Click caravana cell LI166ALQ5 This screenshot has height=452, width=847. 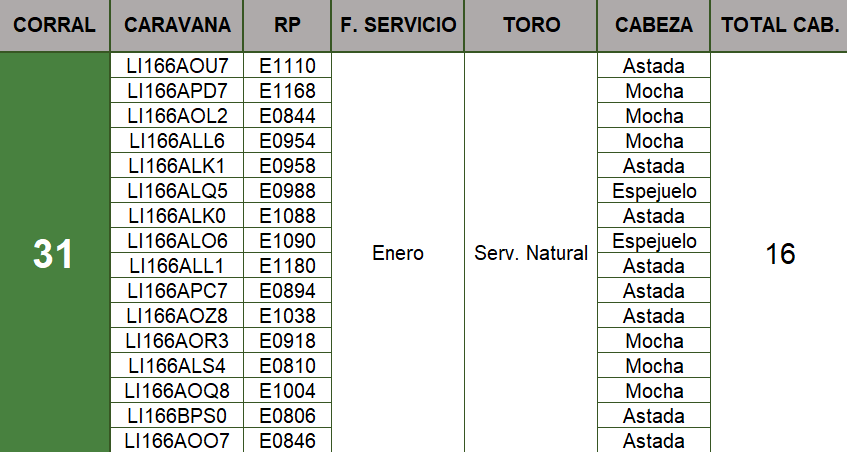pyautogui.click(x=178, y=191)
